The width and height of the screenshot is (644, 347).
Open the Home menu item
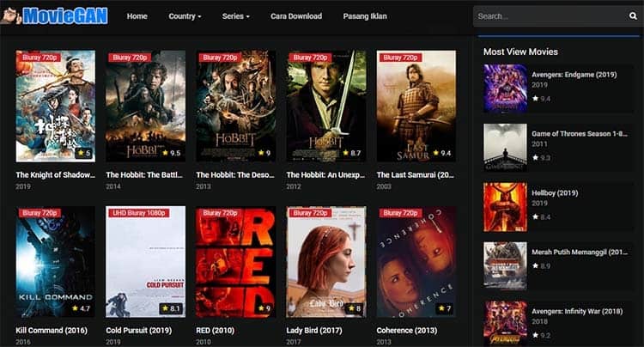pos(137,16)
